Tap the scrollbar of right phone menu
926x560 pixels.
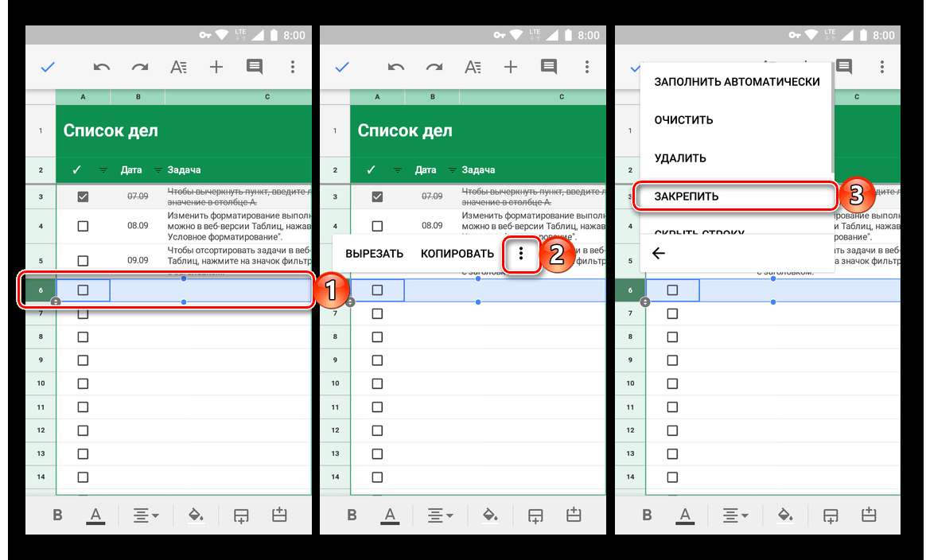833,117
